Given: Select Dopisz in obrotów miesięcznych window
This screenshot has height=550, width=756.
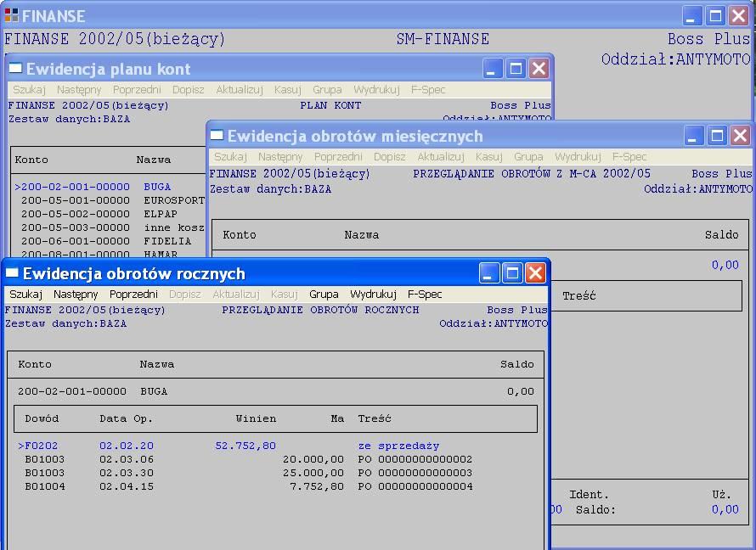Looking at the screenshot, I should [x=390, y=156].
